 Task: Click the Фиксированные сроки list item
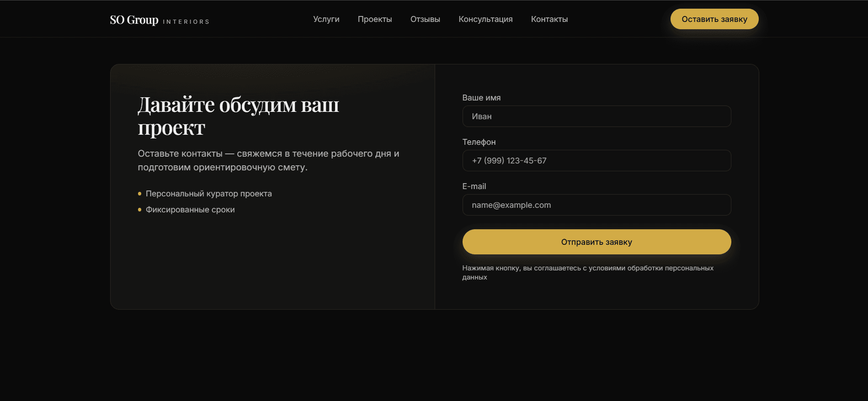190,210
